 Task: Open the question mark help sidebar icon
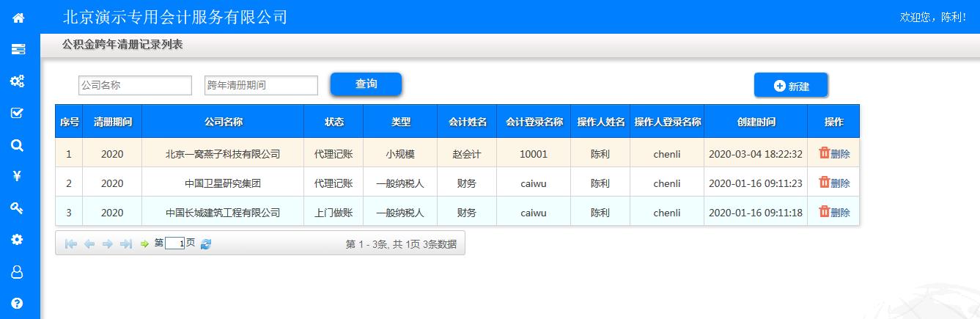point(18,303)
